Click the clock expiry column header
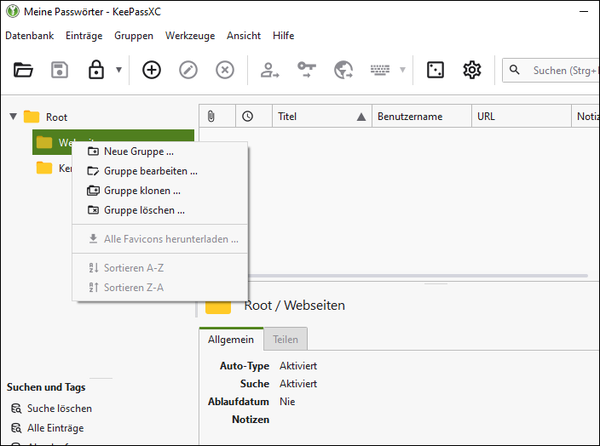The height and width of the screenshot is (446, 600). point(254,116)
